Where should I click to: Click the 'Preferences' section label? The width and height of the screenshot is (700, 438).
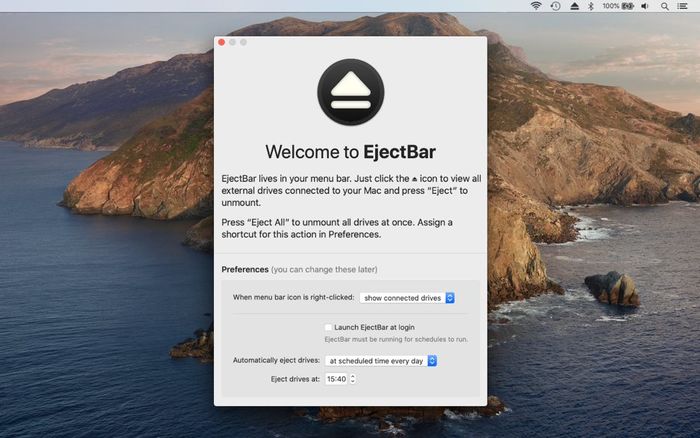coord(245,269)
